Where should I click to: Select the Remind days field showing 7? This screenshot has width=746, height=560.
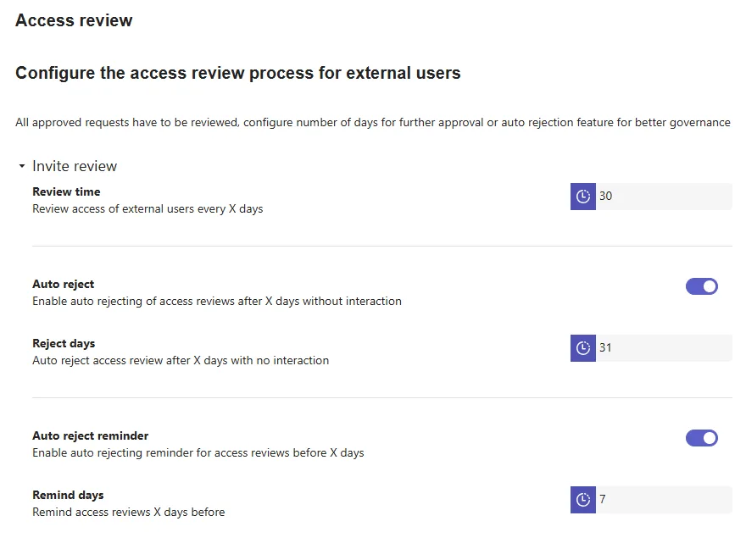pos(664,500)
